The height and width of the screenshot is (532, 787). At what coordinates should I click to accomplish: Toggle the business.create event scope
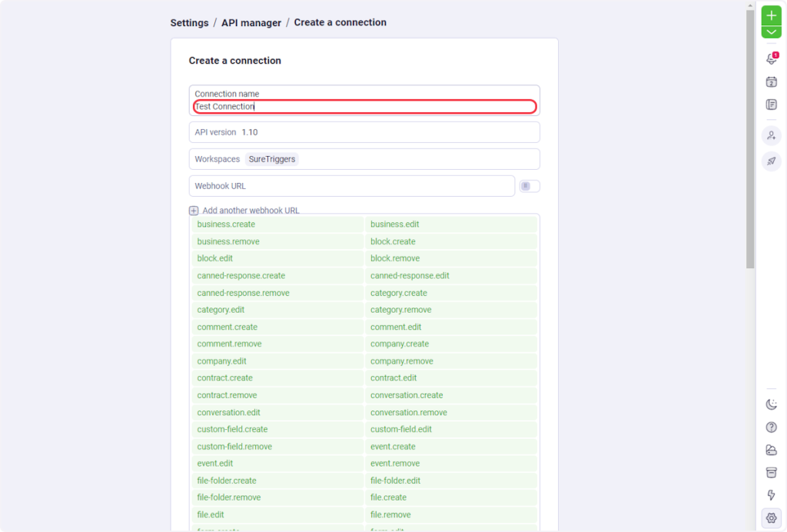pos(277,224)
